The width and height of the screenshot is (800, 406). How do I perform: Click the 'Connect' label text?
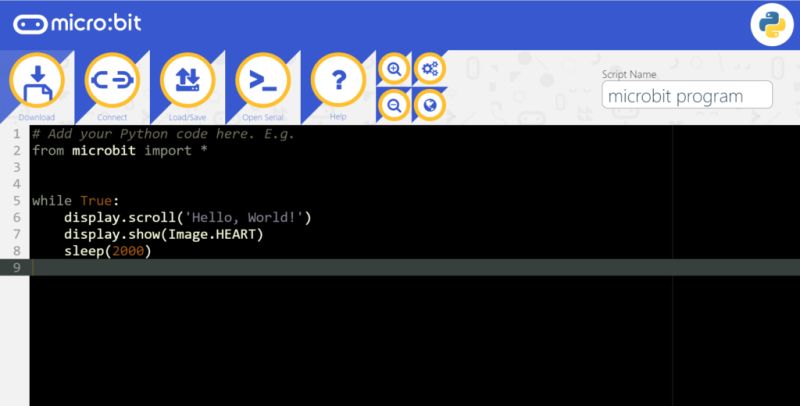tap(112, 117)
